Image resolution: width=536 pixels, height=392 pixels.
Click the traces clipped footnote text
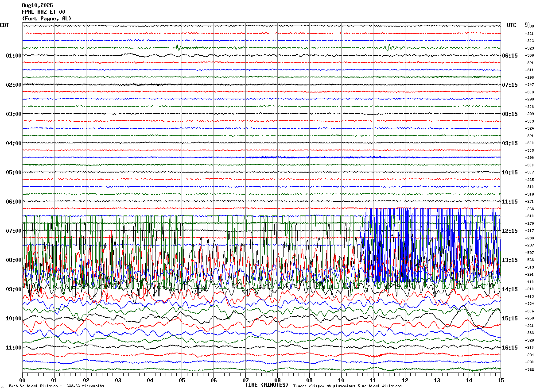(347, 386)
